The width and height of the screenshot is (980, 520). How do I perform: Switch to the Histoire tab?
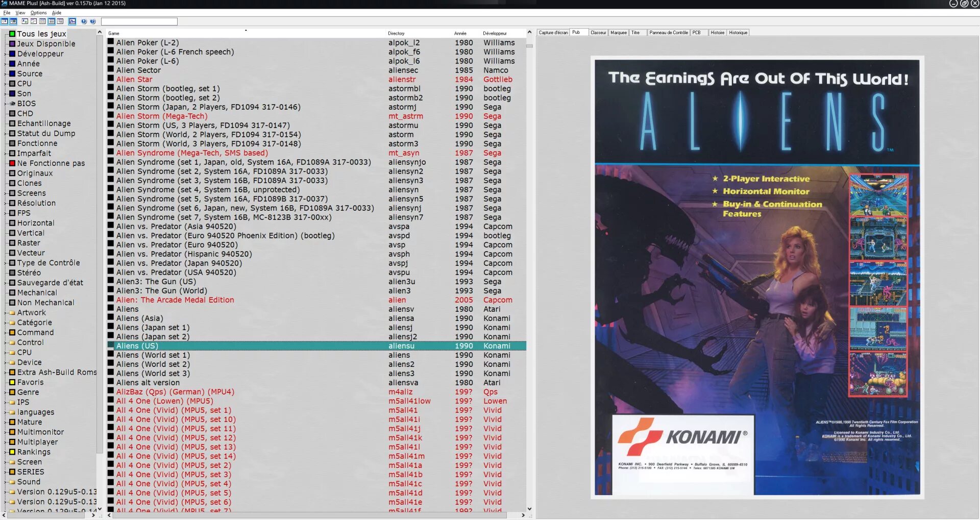click(x=718, y=33)
